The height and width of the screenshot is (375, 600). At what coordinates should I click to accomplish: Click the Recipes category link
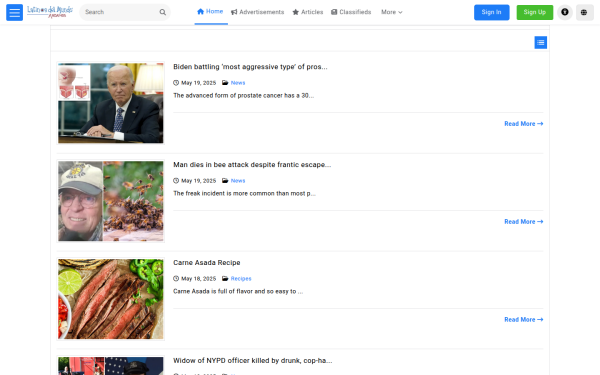(241, 279)
